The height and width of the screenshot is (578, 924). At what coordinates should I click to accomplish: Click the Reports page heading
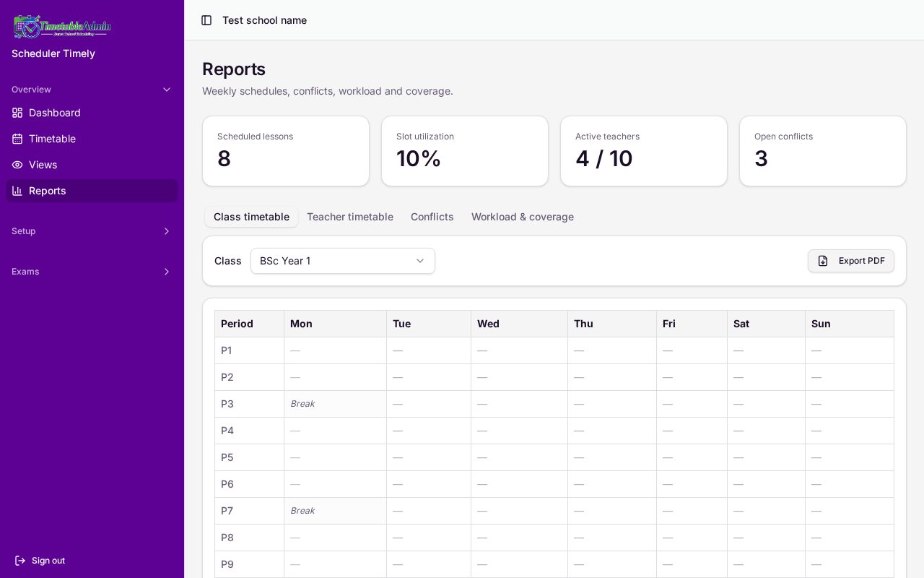234,69
